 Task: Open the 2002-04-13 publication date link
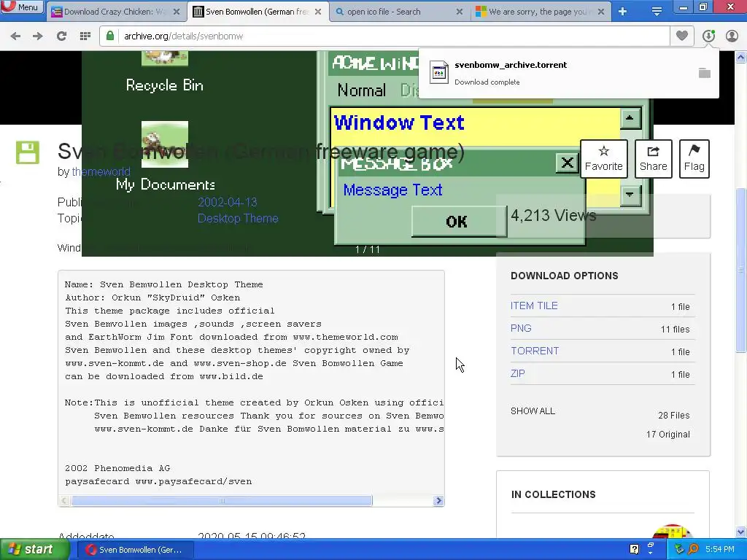(228, 202)
